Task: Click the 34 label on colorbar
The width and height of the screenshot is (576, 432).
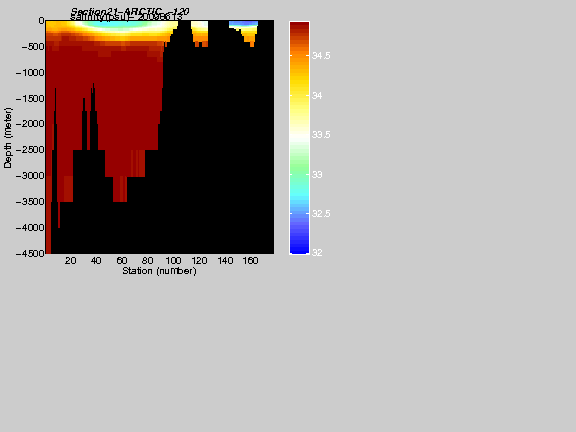Action: pyautogui.click(x=317, y=96)
